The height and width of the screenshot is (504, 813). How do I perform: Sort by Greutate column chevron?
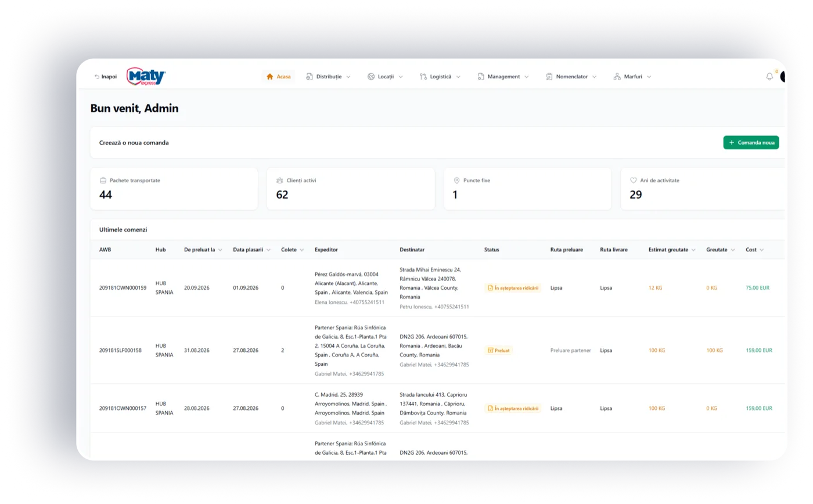[x=732, y=250]
